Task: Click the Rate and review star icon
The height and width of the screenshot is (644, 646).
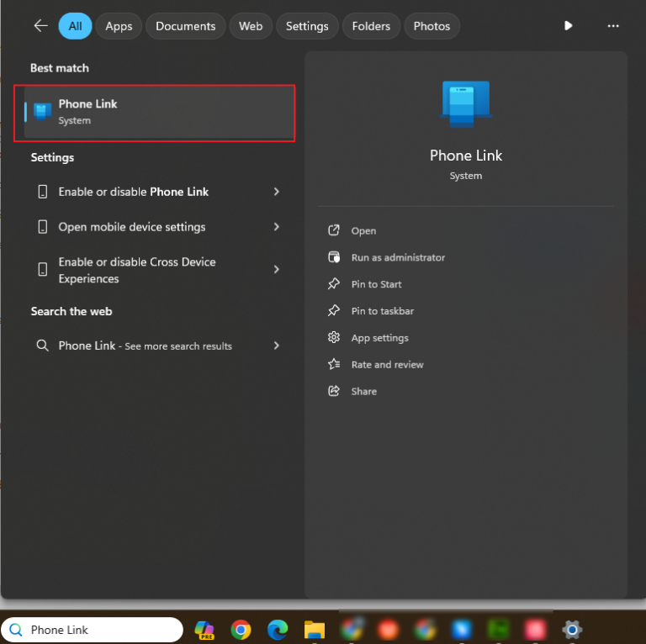Action: [x=334, y=364]
